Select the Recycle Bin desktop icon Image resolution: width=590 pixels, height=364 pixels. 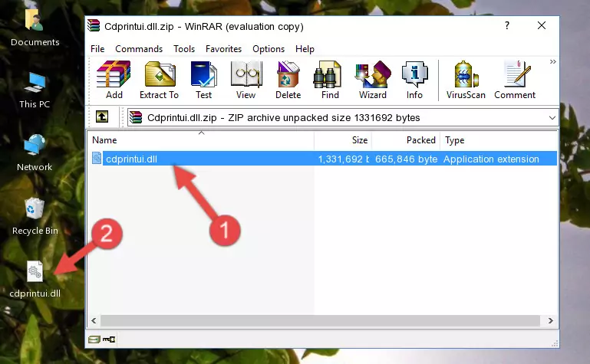tap(35, 216)
